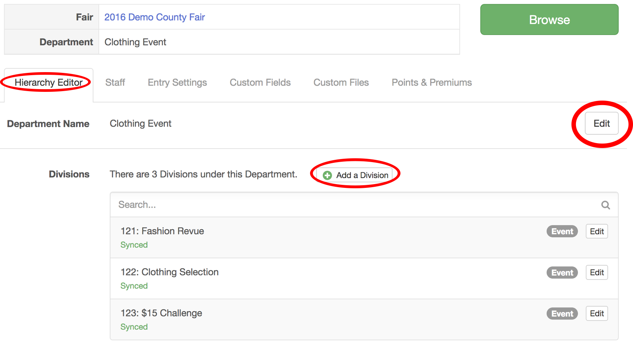Click Event badge for Fashion Revue

562,232
